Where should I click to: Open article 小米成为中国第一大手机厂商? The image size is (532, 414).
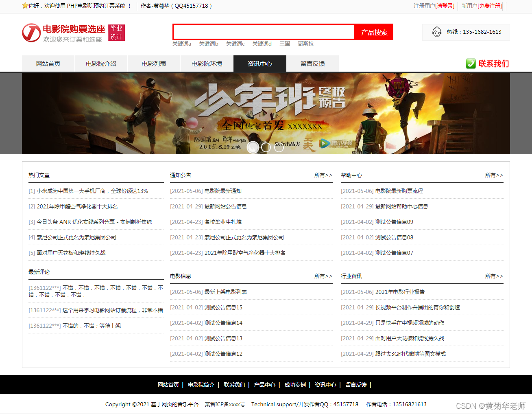click(x=92, y=191)
